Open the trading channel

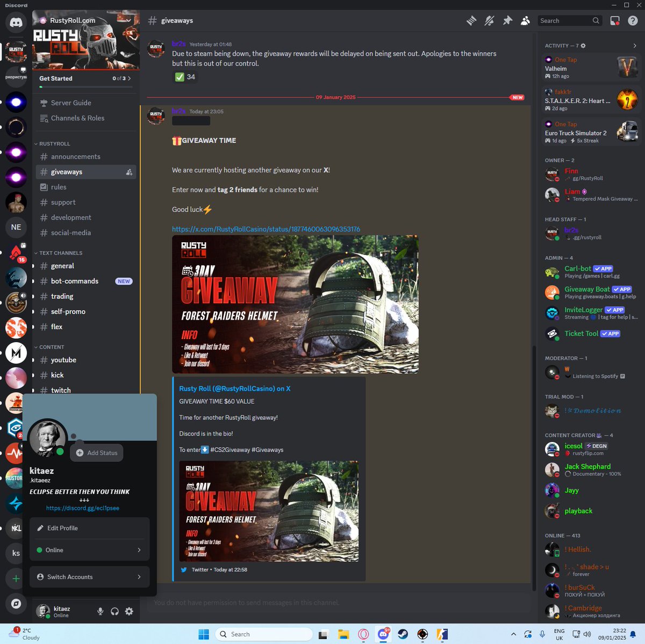[x=86, y=296]
